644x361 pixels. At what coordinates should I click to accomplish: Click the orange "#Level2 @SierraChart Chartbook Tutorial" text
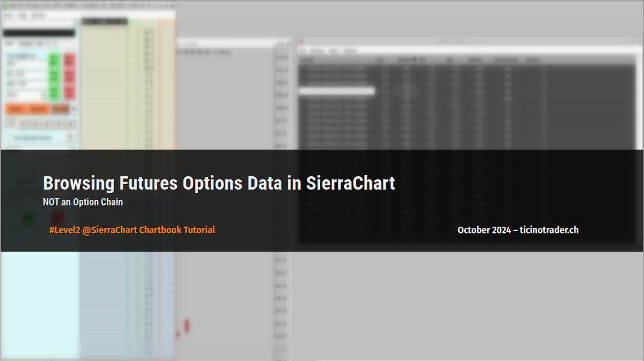point(132,230)
